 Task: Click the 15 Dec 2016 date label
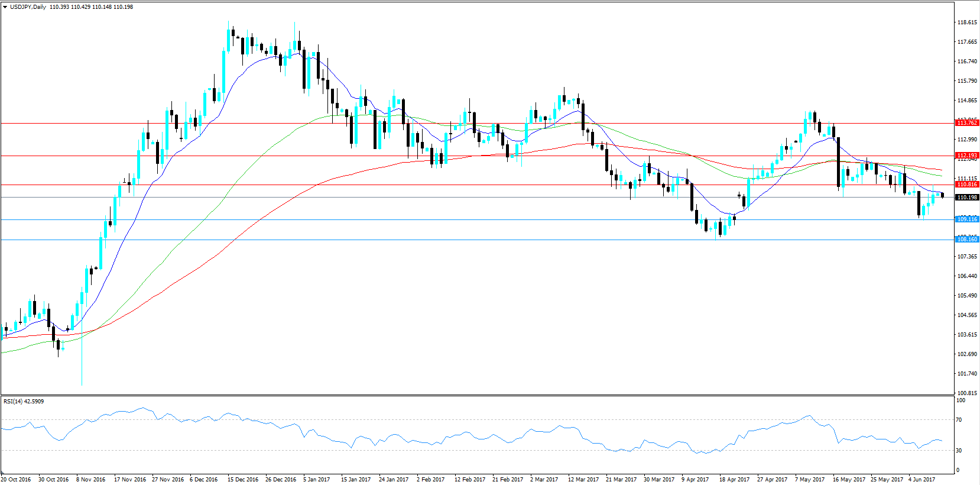click(x=243, y=480)
